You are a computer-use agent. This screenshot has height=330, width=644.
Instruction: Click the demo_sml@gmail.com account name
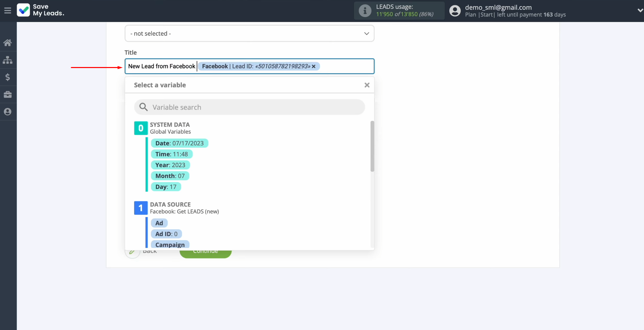point(498,7)
